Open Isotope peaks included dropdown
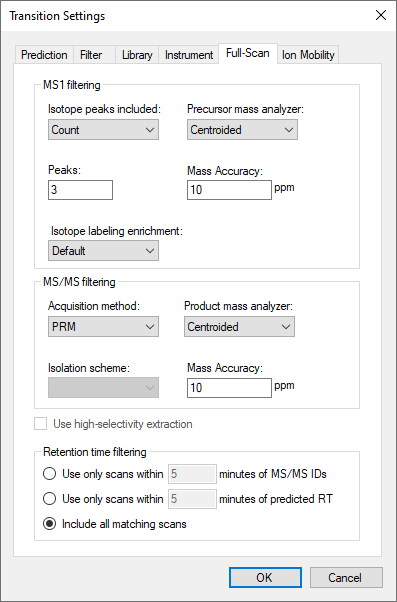 (x=103, y=130)
